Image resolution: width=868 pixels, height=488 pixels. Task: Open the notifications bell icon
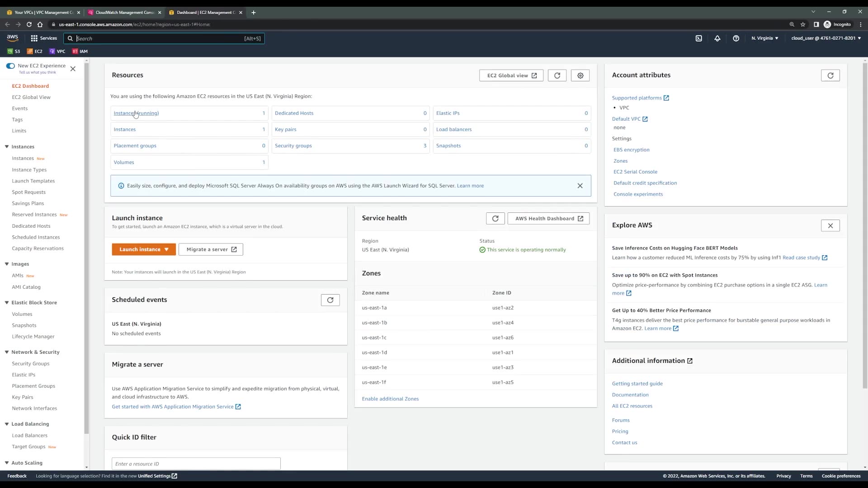coord(717,38)
